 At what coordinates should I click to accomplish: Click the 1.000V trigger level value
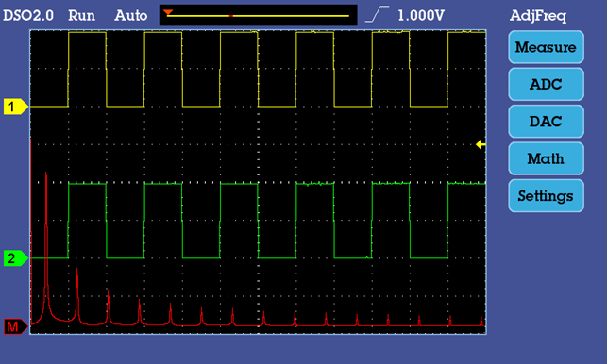tap(421, 15)
